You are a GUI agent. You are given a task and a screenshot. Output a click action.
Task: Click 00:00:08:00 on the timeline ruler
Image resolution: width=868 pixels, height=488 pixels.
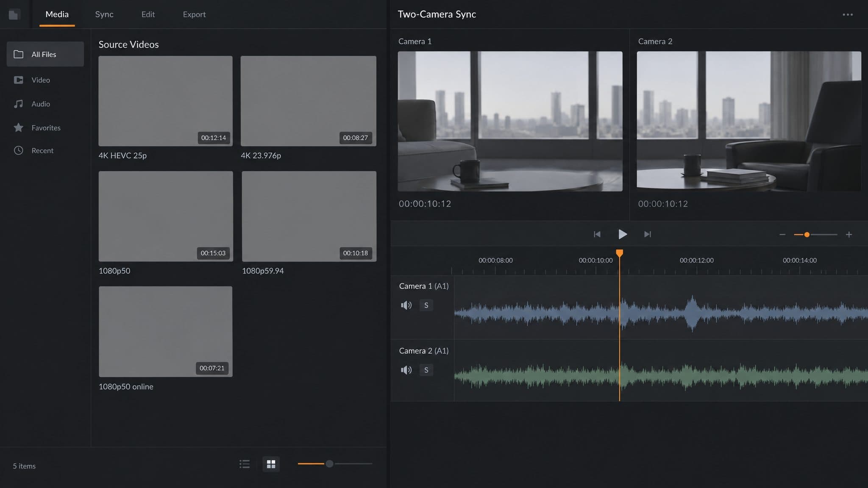coord(495,260)
